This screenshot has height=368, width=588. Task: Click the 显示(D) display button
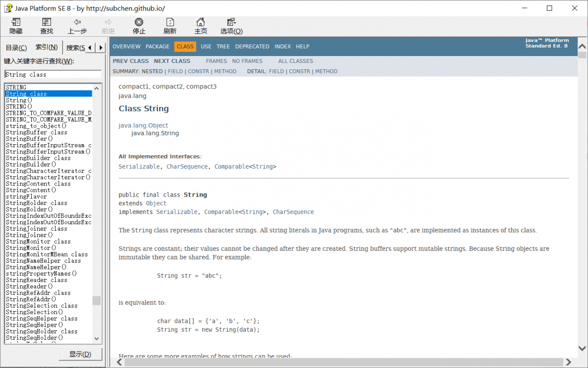pyautogui.click(x=80, y=354)
